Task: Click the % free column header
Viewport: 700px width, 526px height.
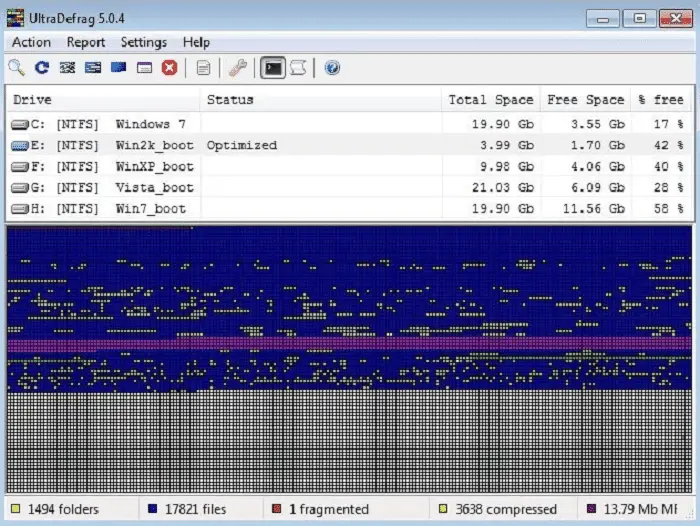Action: (x=662, y=100)
